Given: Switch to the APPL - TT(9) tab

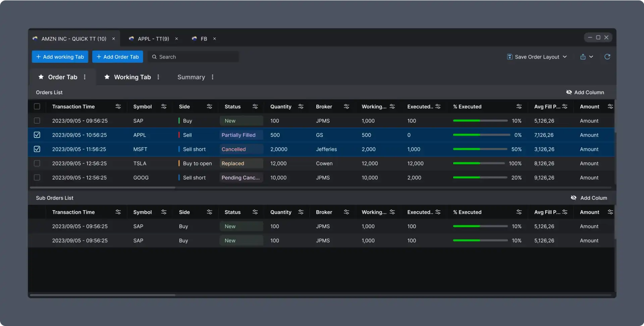Looking at the screenshot, I should coord(153,39).
